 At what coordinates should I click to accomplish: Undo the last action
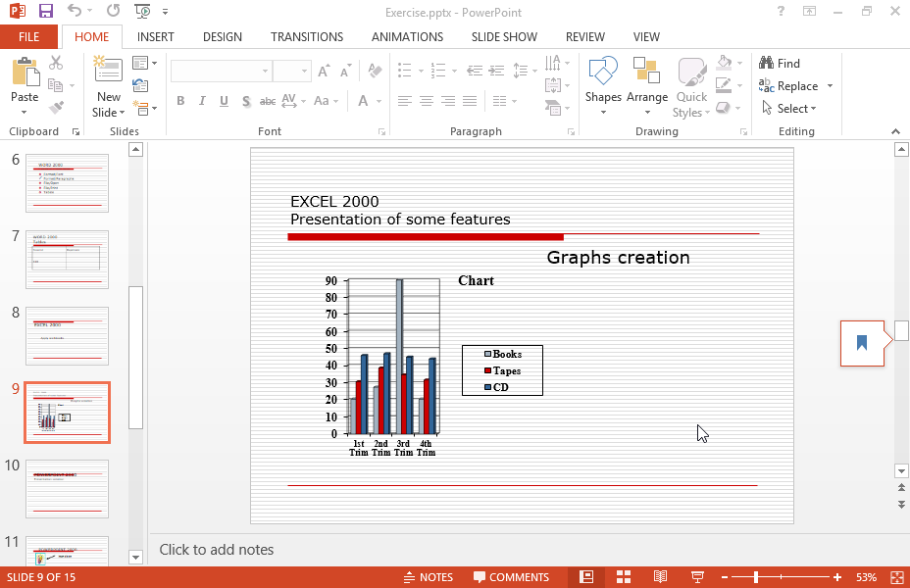coord(75,11)
